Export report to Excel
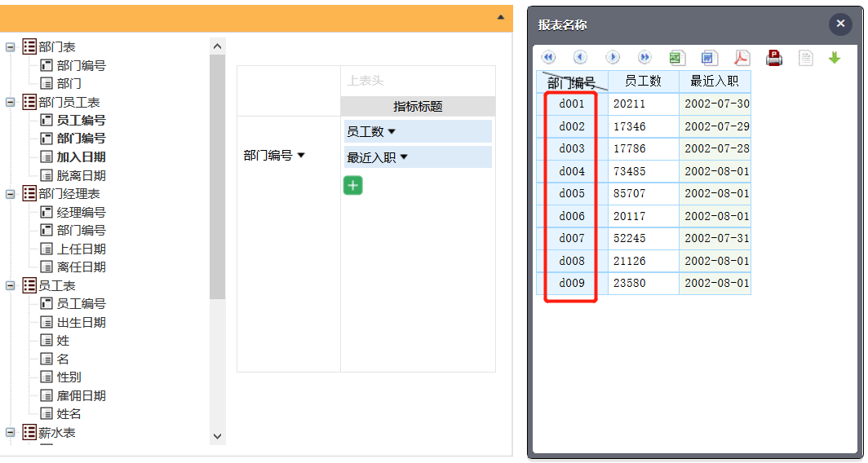 [x=678, y=58]
